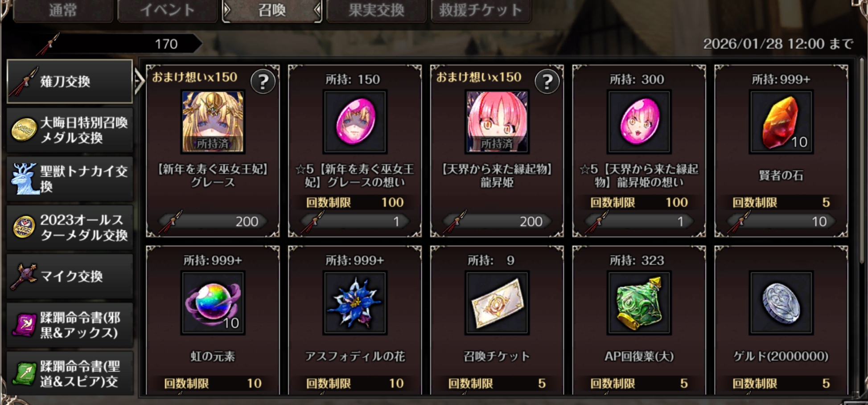Viewport: 868px width, 405px height.
Task: Open help for Grace bonus feelings
Action: tap(263, 82)
